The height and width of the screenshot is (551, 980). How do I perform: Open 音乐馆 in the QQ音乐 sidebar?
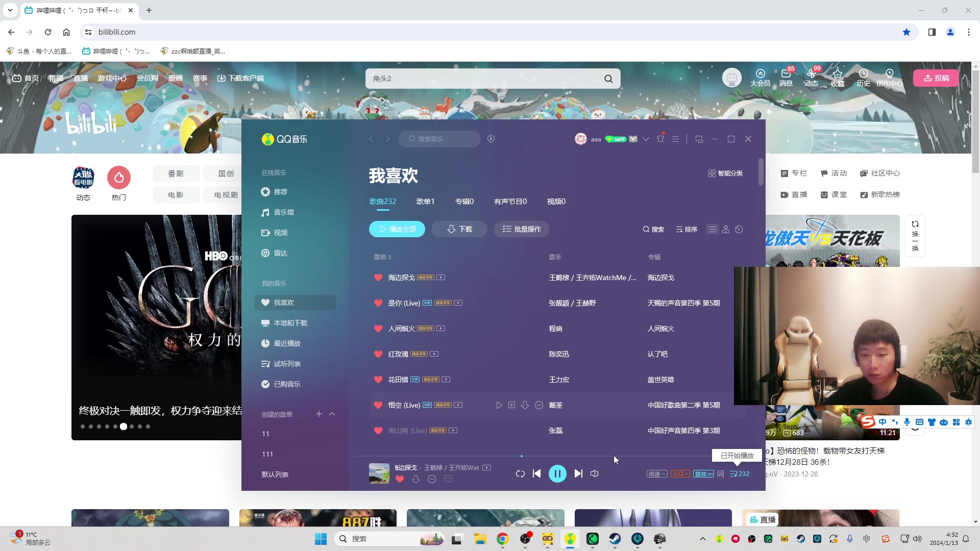click(x=278, y=212)
